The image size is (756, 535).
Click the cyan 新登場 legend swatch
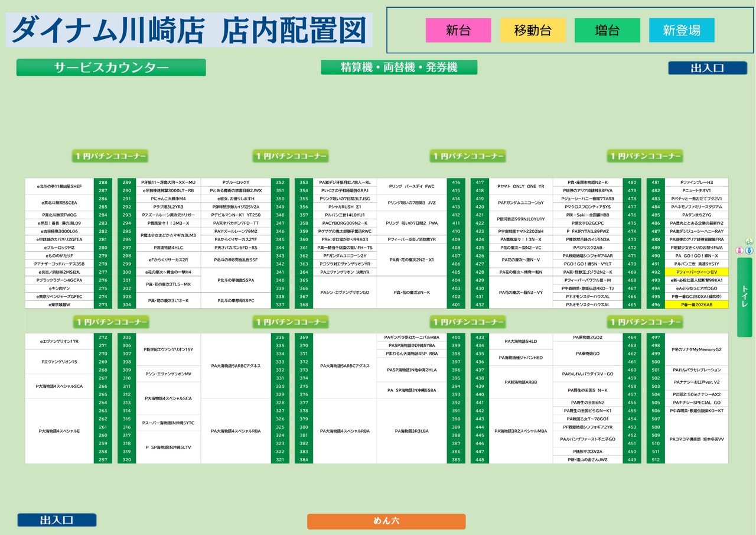(682, 30)
